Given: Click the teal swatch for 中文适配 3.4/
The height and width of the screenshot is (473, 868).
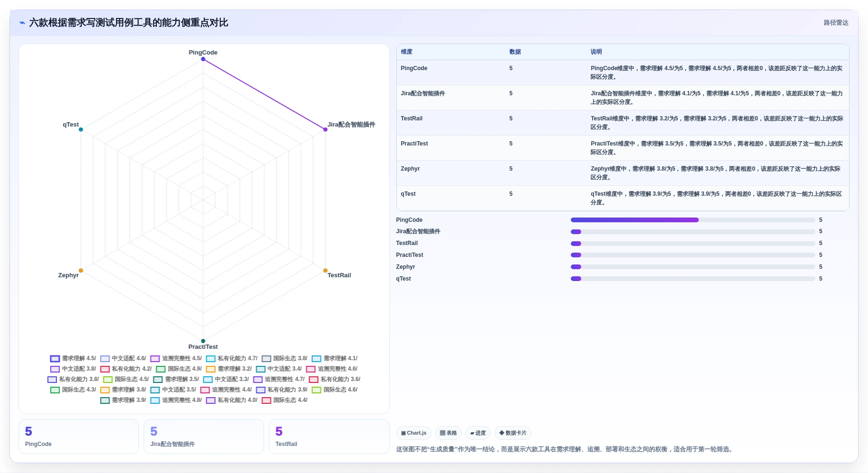Looking at the screenshot, I should pyautogui.click(x=261, y=369).
